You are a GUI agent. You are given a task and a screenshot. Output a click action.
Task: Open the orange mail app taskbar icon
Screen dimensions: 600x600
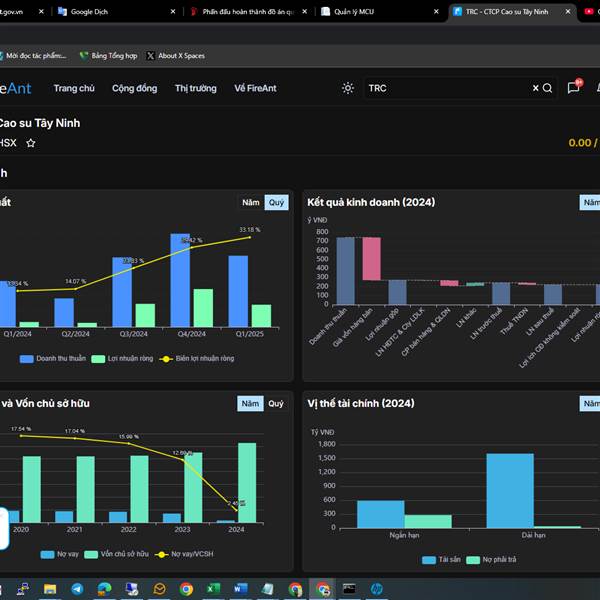pos(159,589)
